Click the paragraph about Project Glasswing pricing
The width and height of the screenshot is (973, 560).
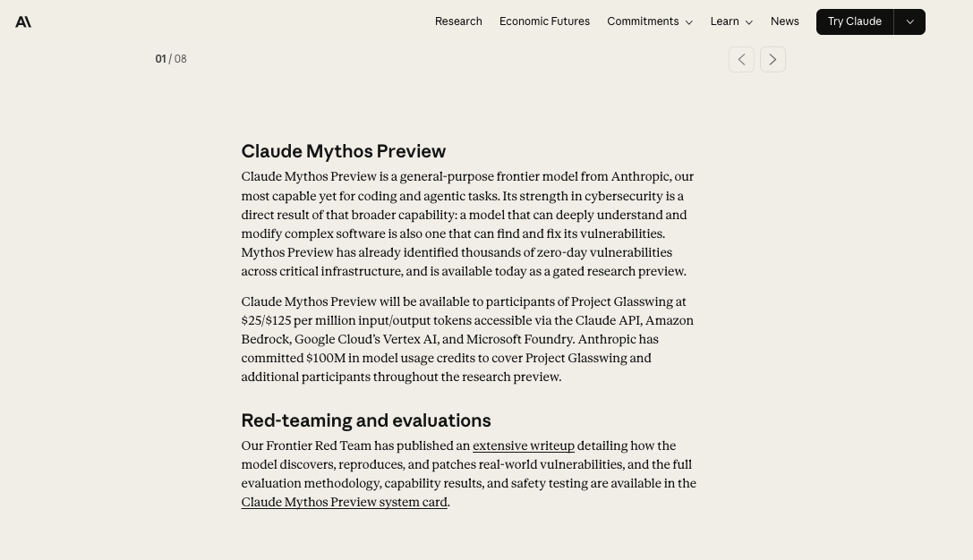pyautogui.click(x=467, y=339)
